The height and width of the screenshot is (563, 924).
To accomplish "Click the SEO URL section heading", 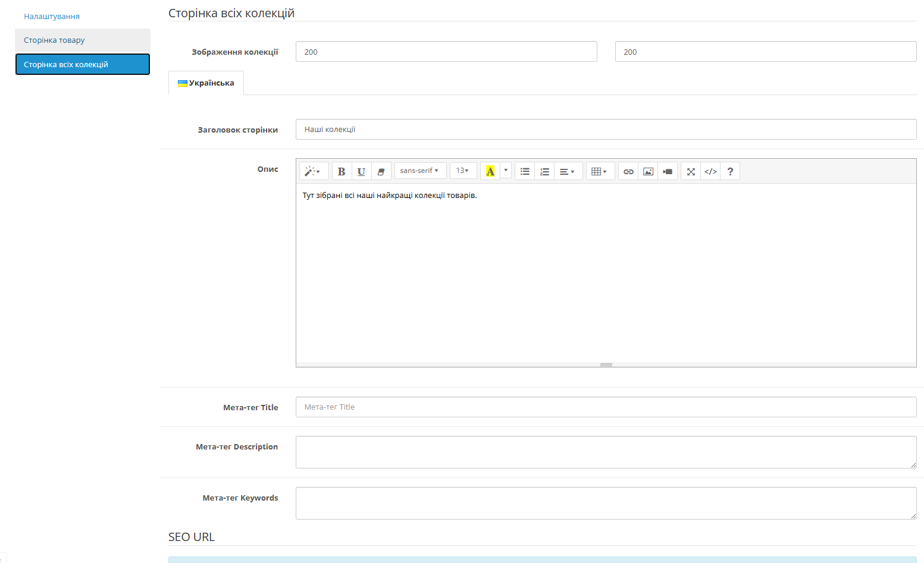I will click(192, 537).
